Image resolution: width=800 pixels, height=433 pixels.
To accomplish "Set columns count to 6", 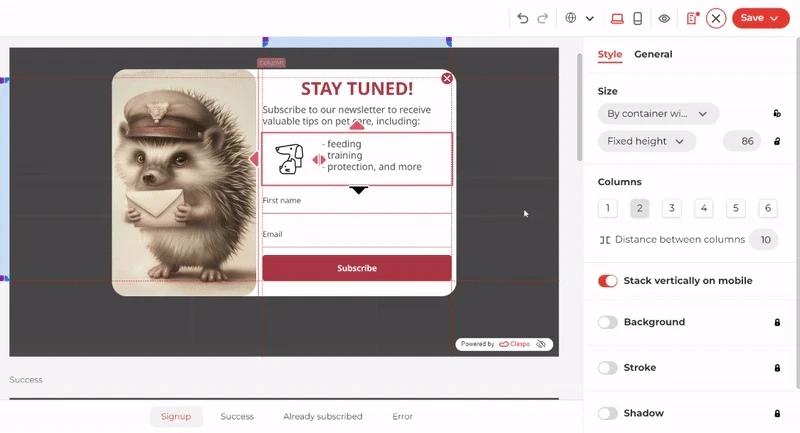I will (768, 208).
